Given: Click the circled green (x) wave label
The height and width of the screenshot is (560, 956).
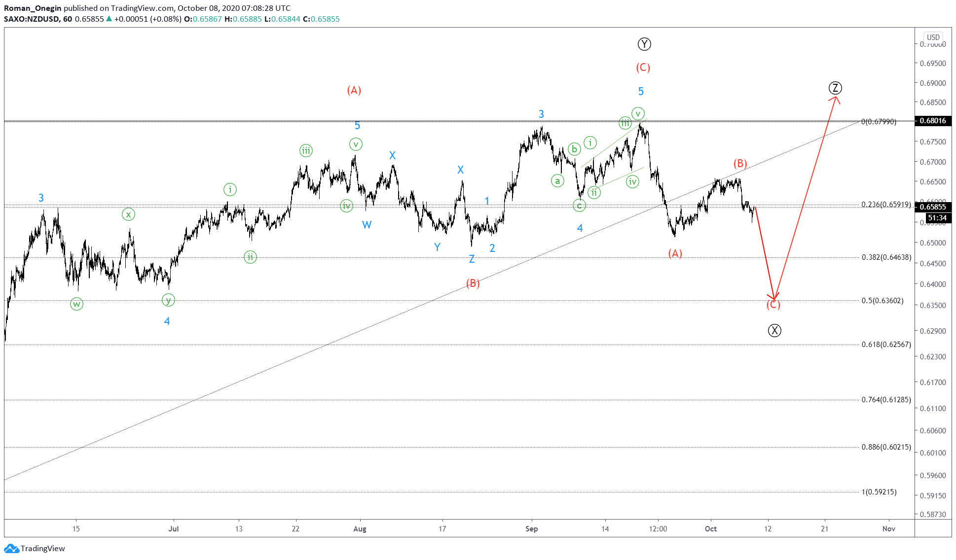Looking at the screenshot, I should pos(128,214).
